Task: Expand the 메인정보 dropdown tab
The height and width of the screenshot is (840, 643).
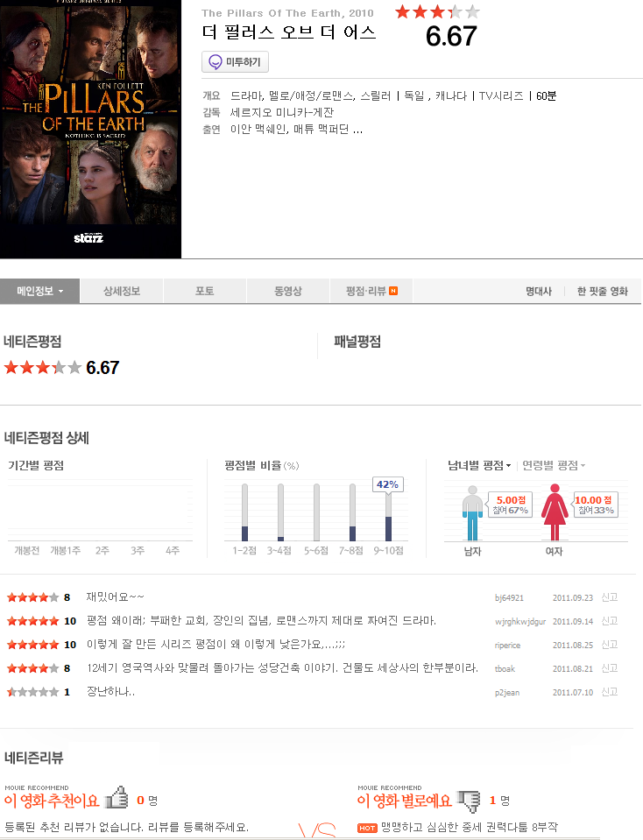Action: click(39, 291)
